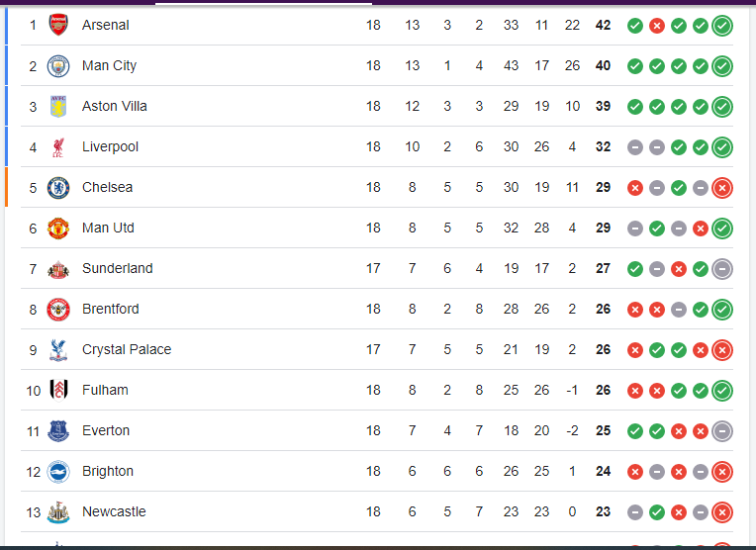Click Arsenal's red loss form indicator

[x=656, y=25]
